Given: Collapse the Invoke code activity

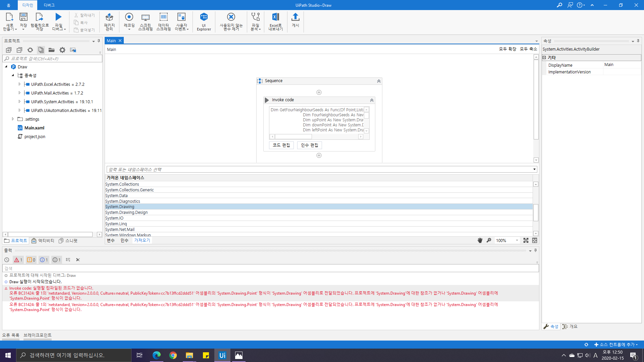Looking at the screenshot, I should (372, 100).
